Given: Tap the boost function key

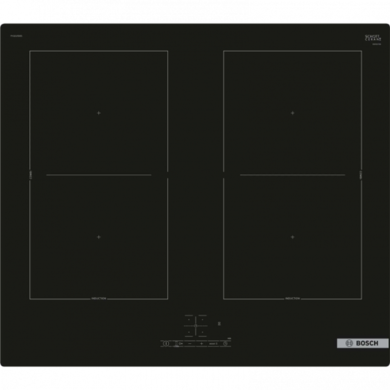Looking at the screenshot, I should (x=213, y=343).
